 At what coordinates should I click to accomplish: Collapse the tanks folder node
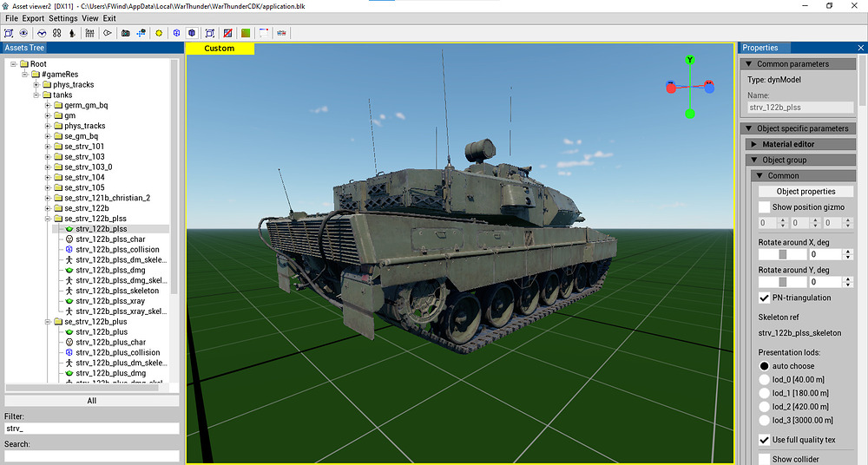point(36,95)
